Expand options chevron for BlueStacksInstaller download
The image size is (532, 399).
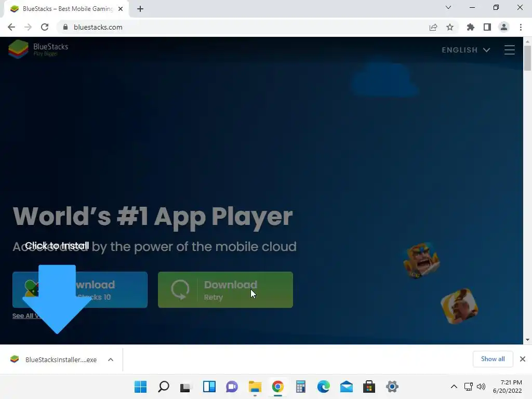(111, 360)
